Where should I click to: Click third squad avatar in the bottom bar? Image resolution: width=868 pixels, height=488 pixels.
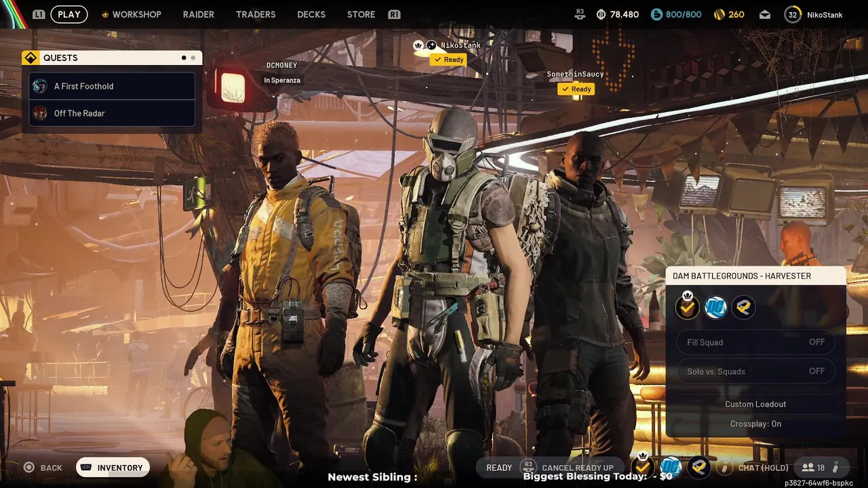[x=699, y=466]
